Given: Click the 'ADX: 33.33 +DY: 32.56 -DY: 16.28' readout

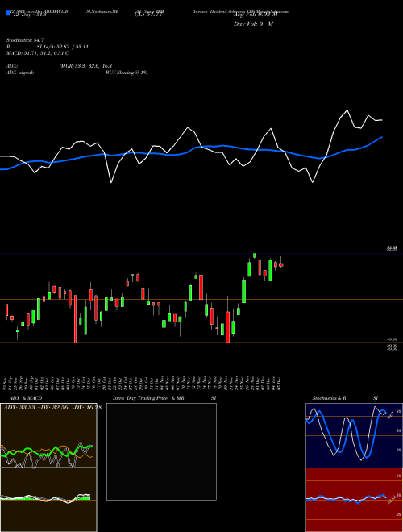Looking at the screenshot, I should tap(52, 408).
